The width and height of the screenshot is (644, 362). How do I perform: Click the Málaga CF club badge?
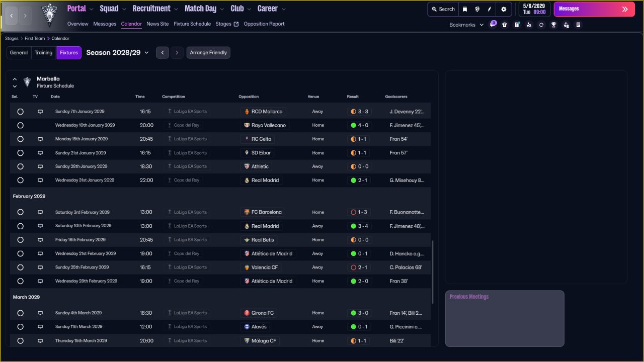247,340
